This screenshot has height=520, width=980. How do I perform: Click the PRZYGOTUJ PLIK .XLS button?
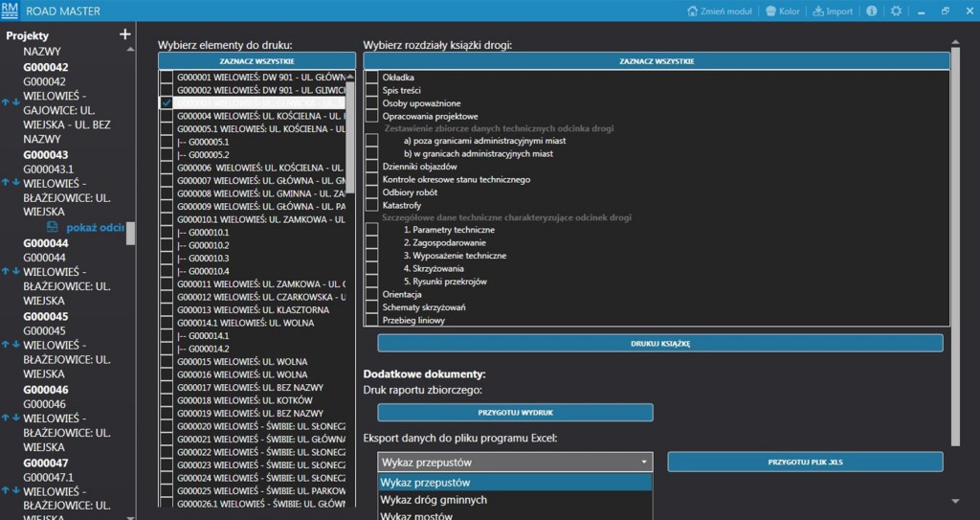coord(805,463)
